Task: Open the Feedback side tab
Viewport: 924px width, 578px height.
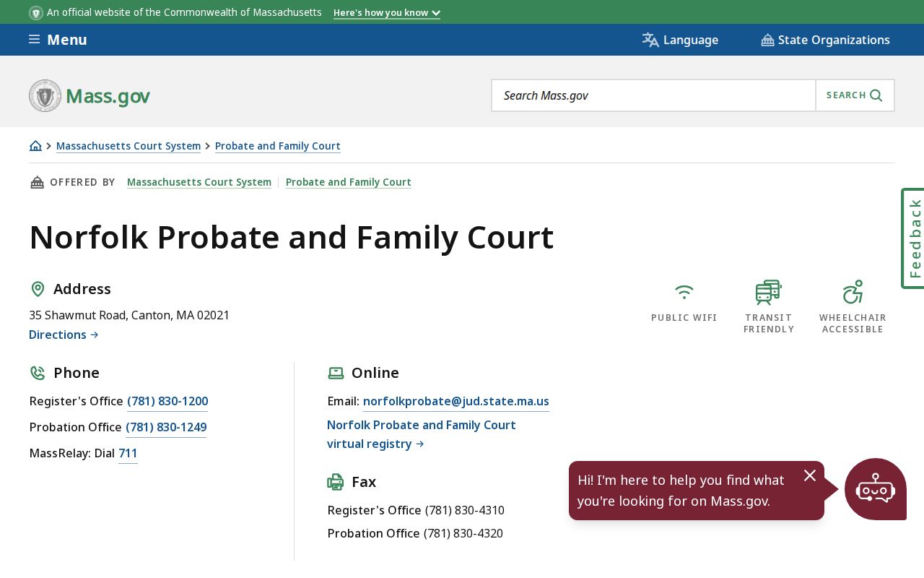Action: click(x=913, y=238)
